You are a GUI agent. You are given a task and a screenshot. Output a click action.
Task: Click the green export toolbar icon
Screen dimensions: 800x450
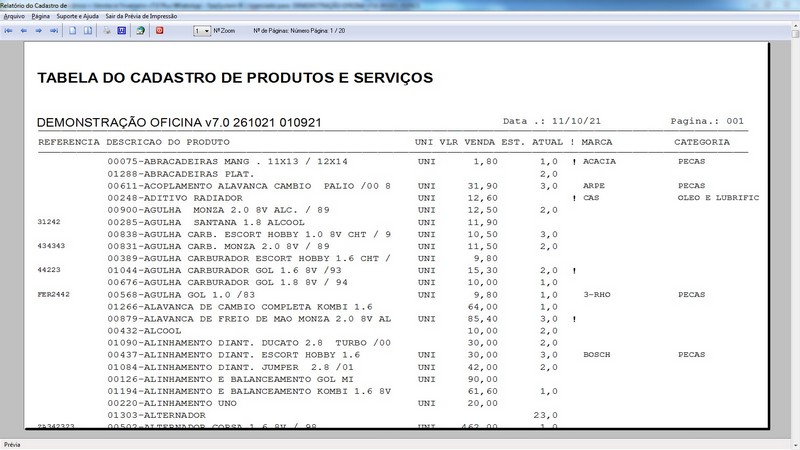(140, 31)
